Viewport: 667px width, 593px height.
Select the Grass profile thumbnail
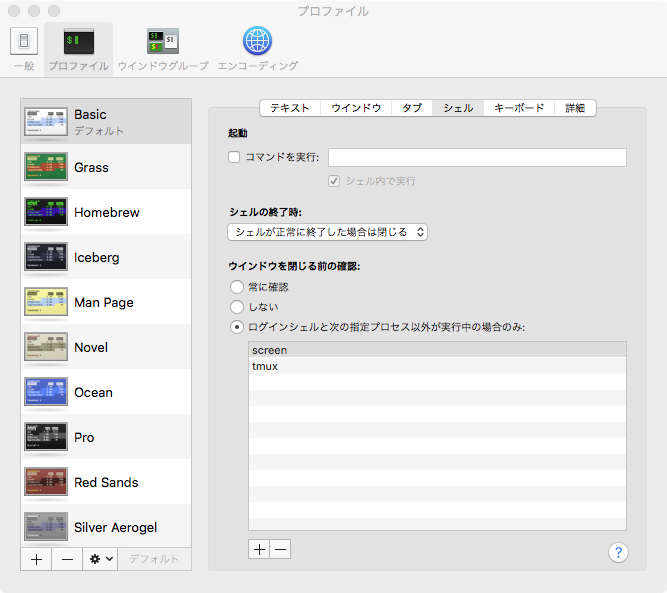pyautogui.click(x=46, y=167)
